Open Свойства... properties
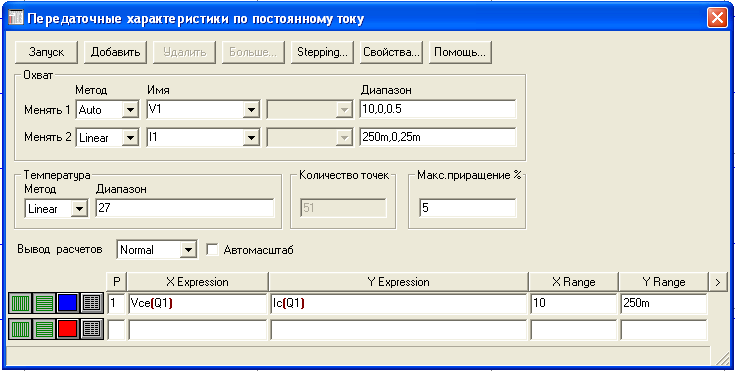The image size is (735, 371). 391,52
